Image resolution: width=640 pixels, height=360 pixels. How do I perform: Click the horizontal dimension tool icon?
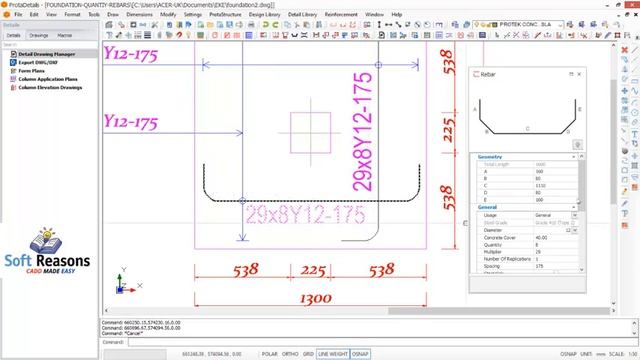(x=389, y=25)
